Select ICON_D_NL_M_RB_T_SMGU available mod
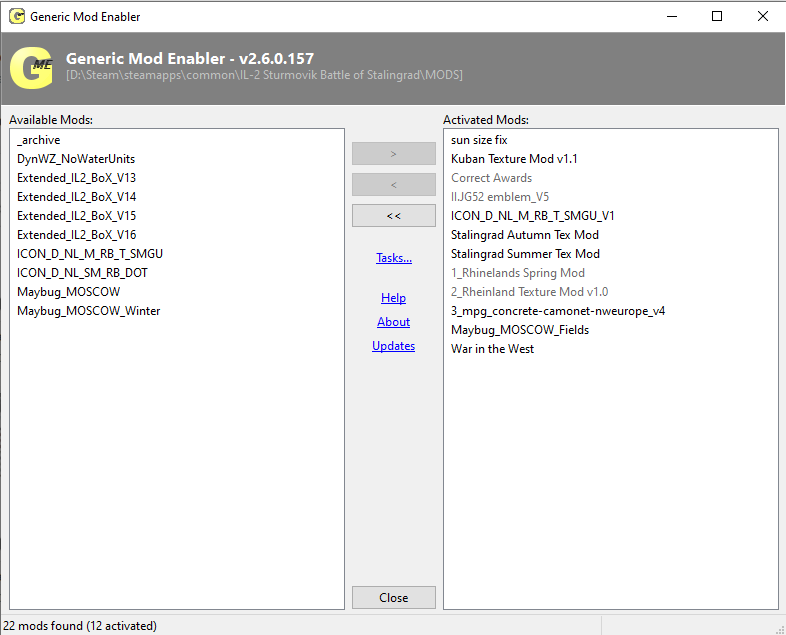The width and height of the screenshot is (786, 635). point(90,254)
